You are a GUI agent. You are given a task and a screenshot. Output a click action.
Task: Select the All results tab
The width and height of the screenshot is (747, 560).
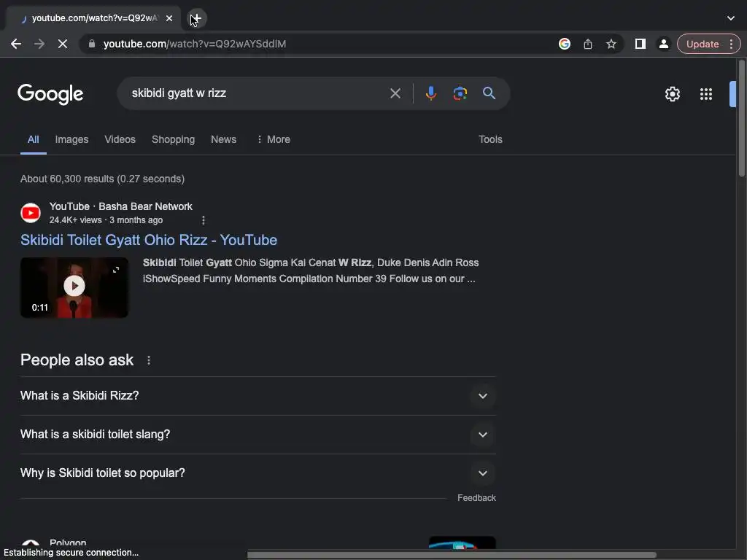coord(33,139)
